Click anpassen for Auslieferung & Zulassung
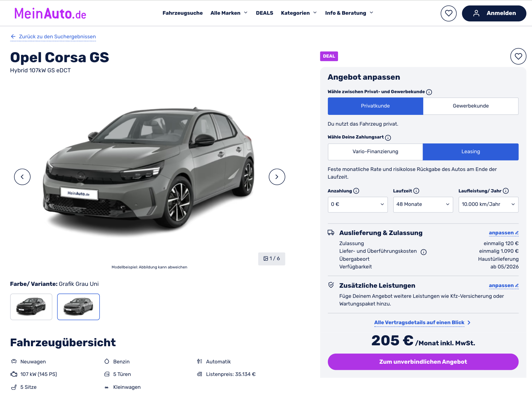This screenshot has width=532, height=402. (503, 233)
